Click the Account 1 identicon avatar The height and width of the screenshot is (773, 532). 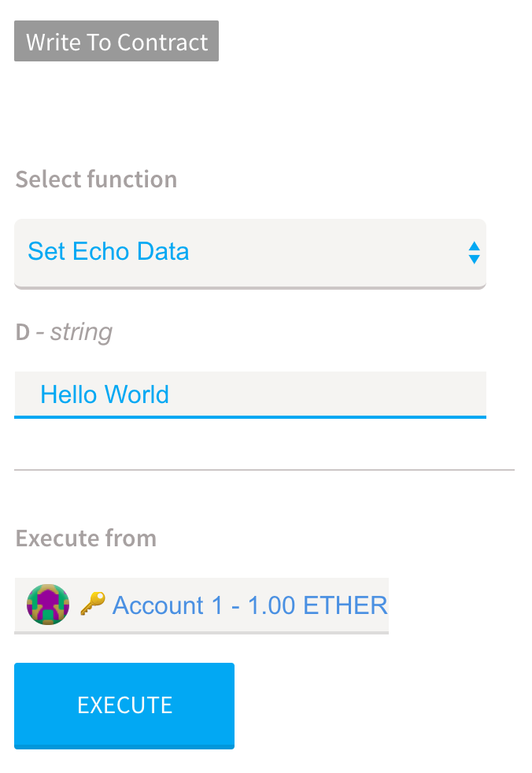[x=48, y=605]
